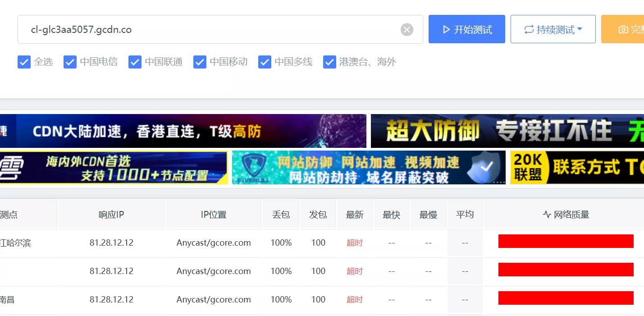Toggle the 中国联通 checkbox
This screenshot has height=316, width=644.
coord(135,62)
